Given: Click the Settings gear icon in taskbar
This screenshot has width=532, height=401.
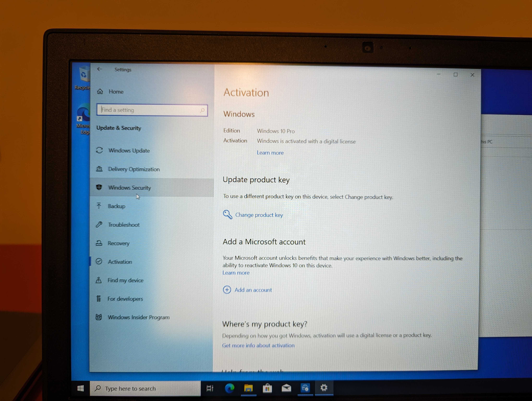Looking at the screenshot, I should (324, 388).
